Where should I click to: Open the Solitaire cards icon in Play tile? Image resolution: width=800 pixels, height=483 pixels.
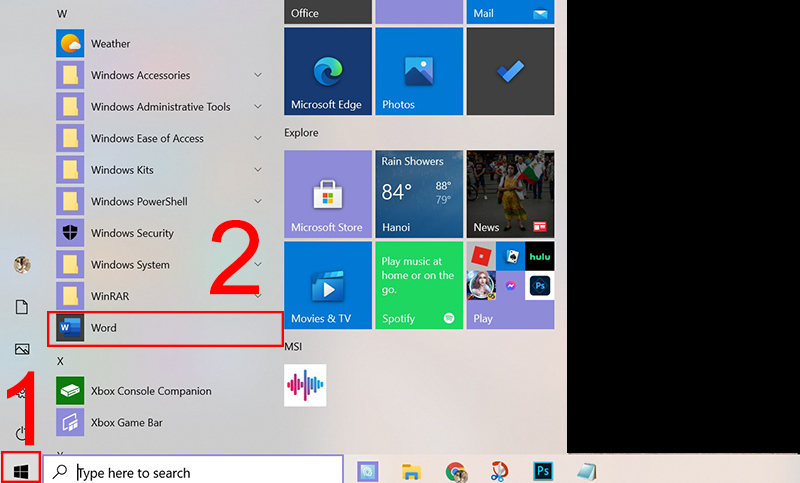(x=510, y=257)
